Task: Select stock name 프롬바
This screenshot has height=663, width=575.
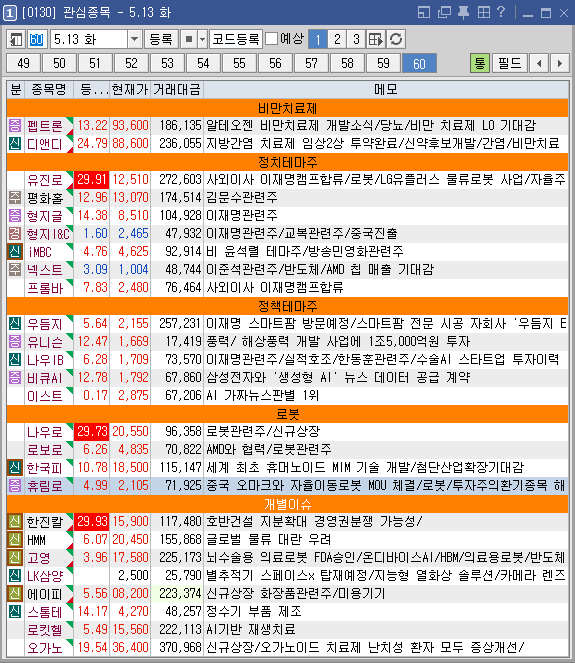Action: point(45,288)
